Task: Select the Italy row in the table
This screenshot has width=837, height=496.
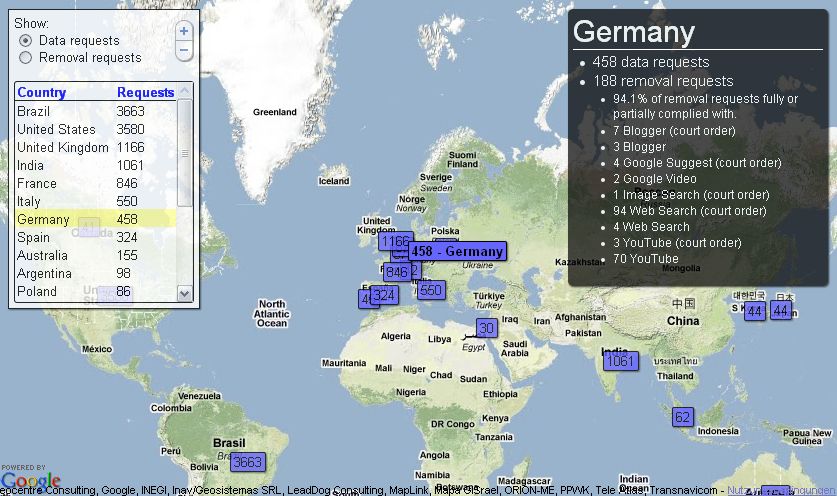Action: [96, 201]
